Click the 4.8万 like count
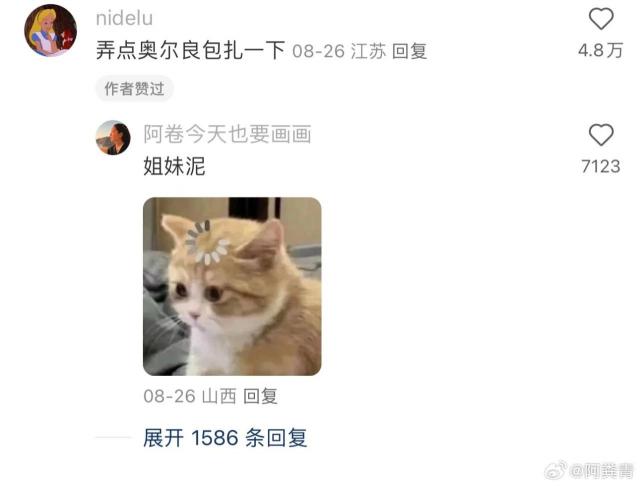 coord(600,51)
